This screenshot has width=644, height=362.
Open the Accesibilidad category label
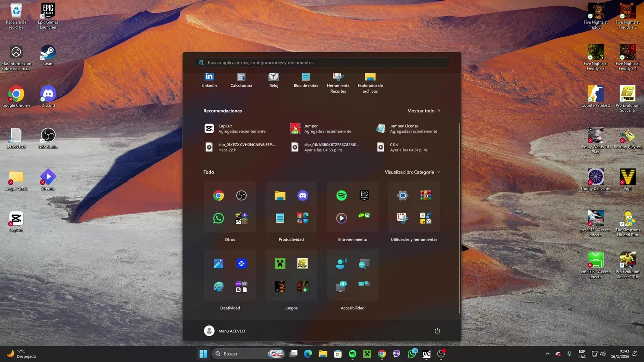353,308
